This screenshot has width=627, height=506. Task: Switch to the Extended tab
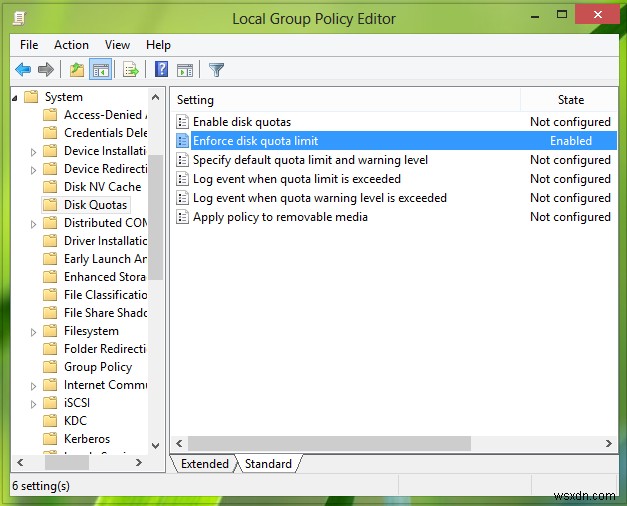[204, 464]
